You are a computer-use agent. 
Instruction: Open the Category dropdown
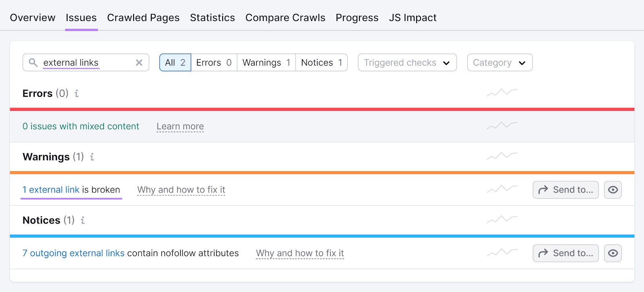(x=500, y=63)
